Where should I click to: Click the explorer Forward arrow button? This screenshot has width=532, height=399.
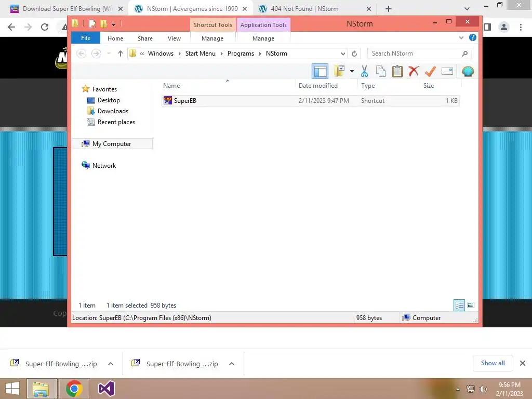coord(96,54)
